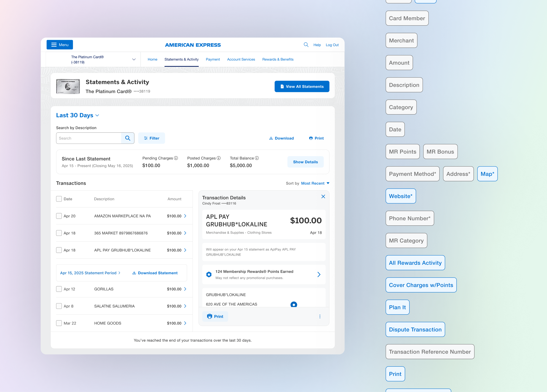Expand Amazon Markeplace row chevron
Viewport: 547px width, 392px height.
click(185, 216)
